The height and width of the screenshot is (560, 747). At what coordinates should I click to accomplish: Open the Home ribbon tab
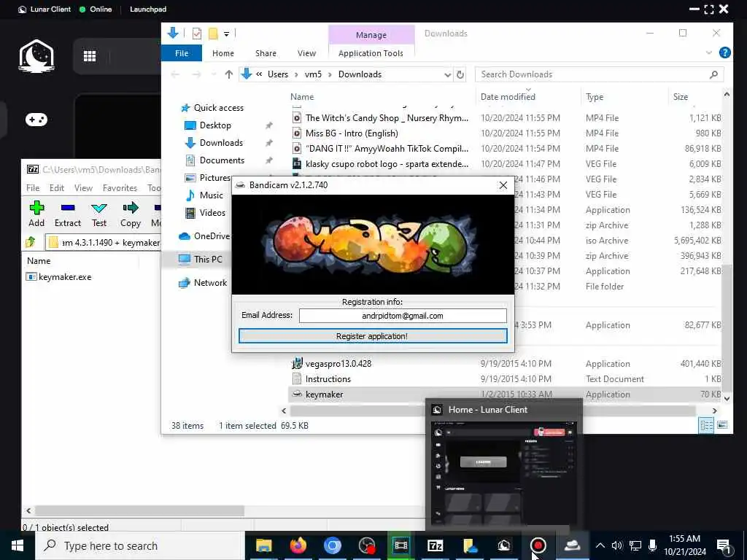[223, 53]
